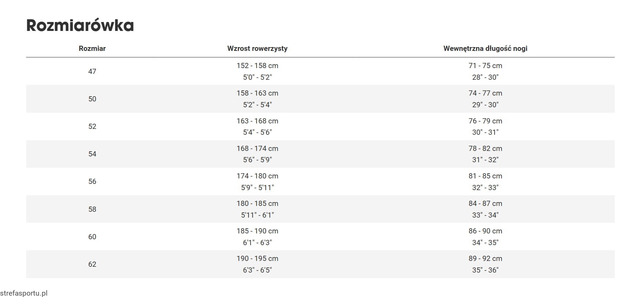Click the 6'3" - 6'5" height value
This screenshot has height=297, width=644.
[x=257, y=270]
